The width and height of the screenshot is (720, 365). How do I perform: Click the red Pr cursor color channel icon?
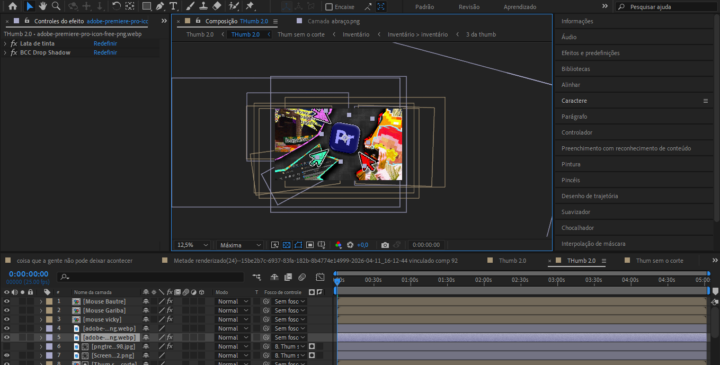[338, 245]
